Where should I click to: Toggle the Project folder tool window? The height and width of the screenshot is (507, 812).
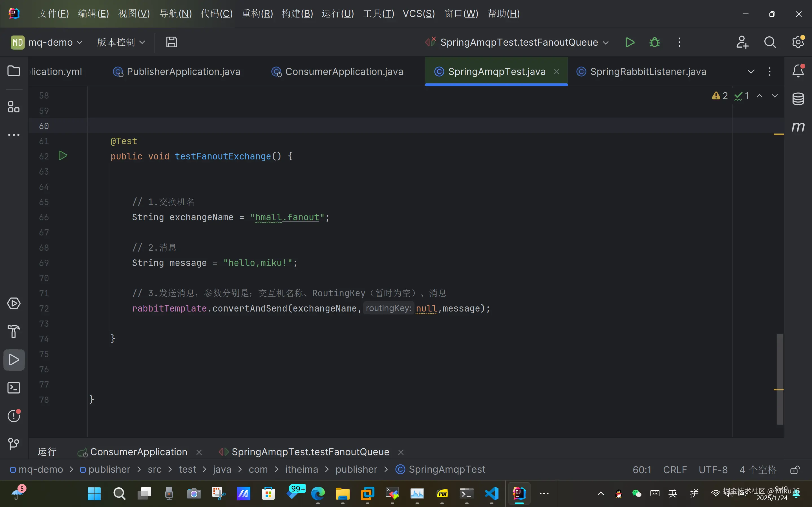pyautogui.click(x=14, y=71)
